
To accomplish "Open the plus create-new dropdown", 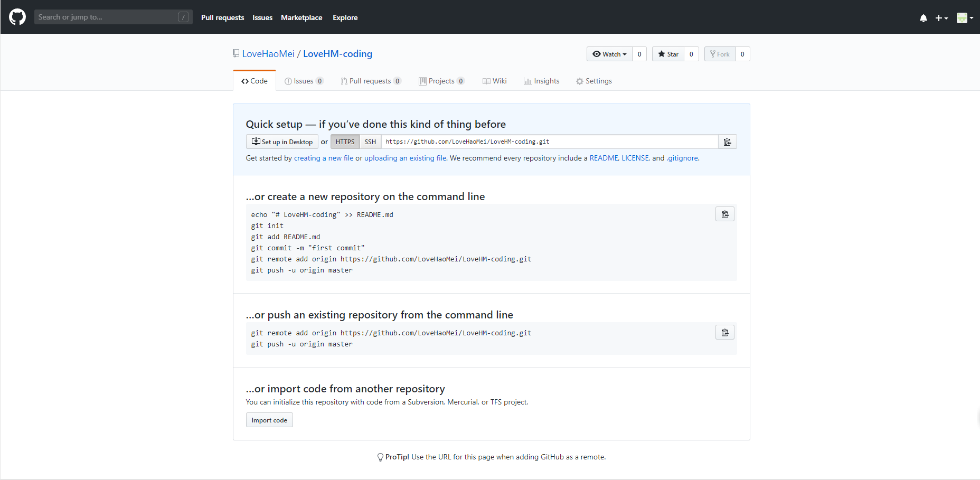I will point(941,18).
